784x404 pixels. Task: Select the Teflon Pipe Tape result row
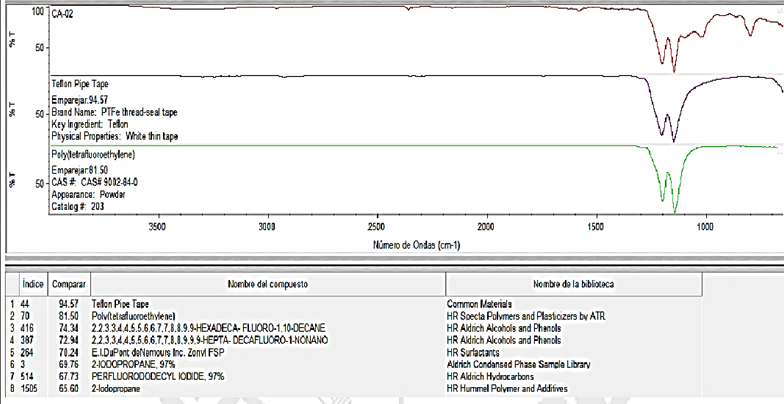coord(120,302)
